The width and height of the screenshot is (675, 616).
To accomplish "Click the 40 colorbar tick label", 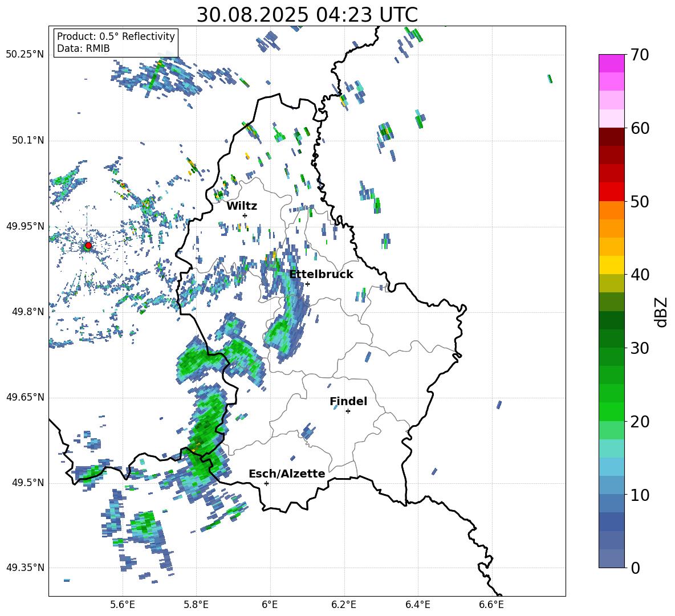I will (640, 275).
